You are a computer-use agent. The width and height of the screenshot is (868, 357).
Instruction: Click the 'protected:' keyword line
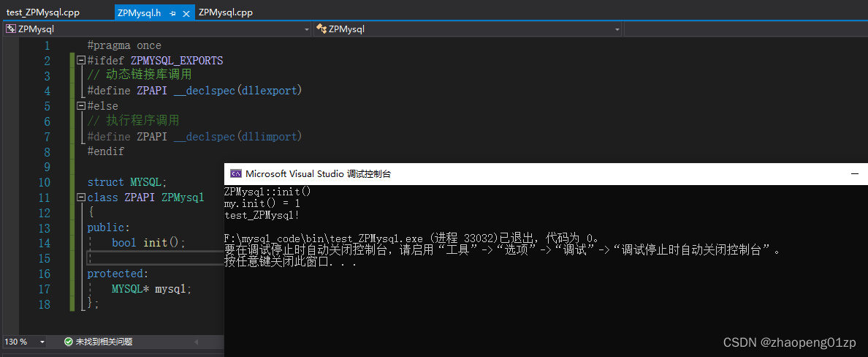click(118, 274)
